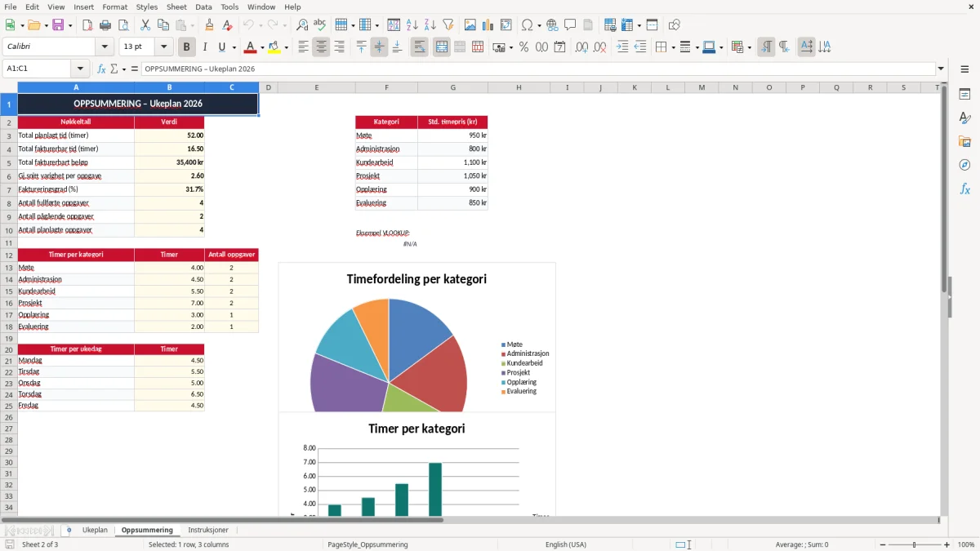
Task: Add a decimal place
Action: (581, 47)
